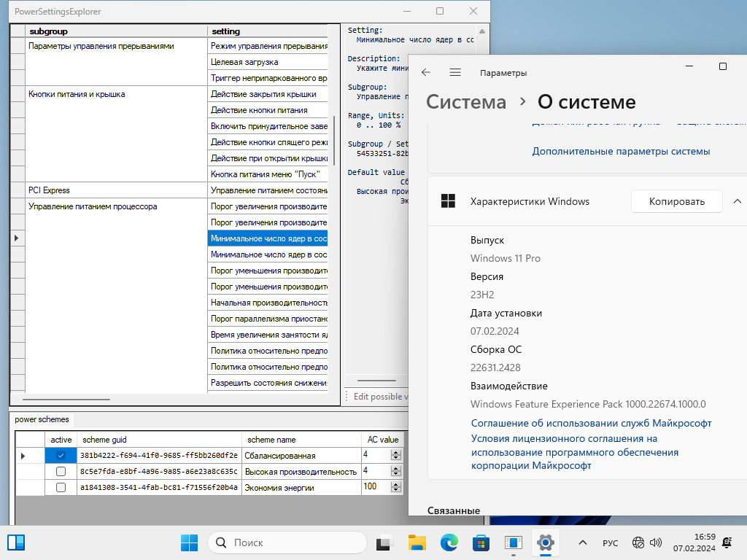Click AC value 100 field for Экономия энергии
Screen dimensions: 747x560
click(x=376, y=486)
